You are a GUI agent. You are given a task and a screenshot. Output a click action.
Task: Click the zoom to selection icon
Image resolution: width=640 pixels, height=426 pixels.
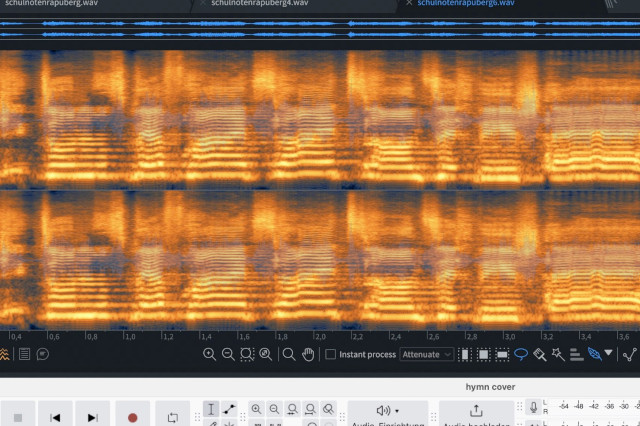[x=247, y=354]
